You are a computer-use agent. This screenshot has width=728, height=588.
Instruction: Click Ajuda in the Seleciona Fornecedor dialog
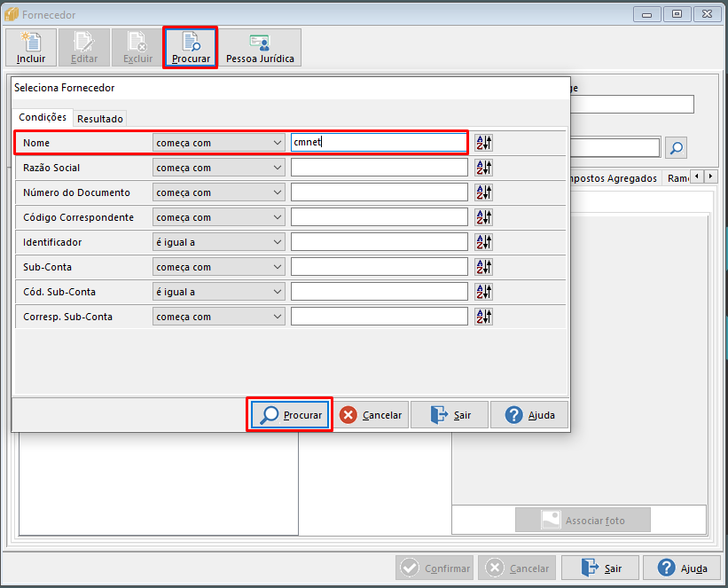(x=529, y=415)
